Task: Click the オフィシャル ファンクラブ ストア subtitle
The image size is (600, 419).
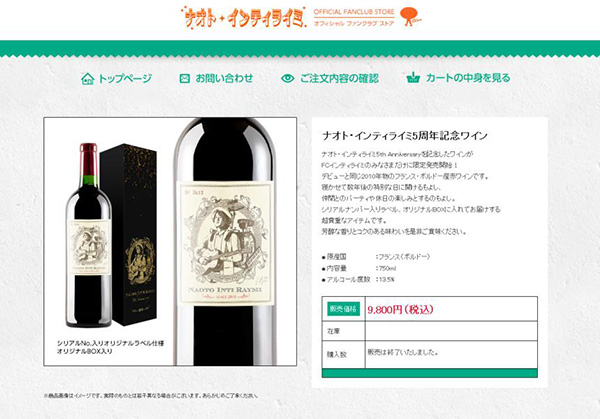Action: click(354, 23)
